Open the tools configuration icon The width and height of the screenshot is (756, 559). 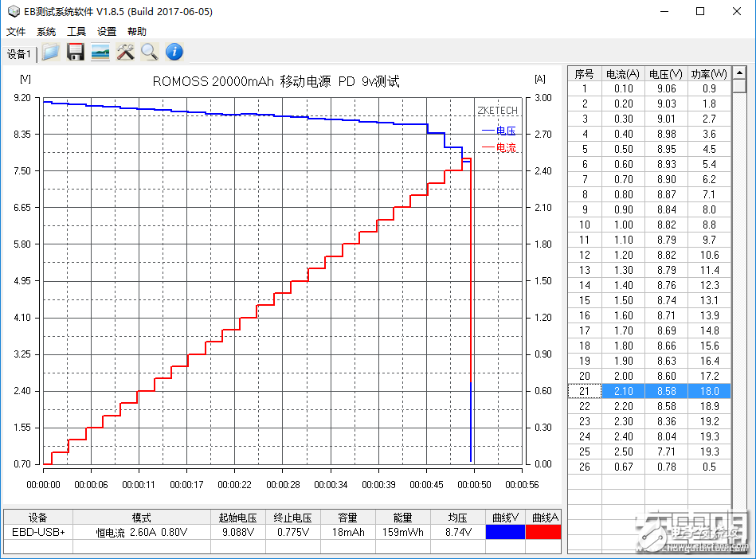click(x=125, y=52)
